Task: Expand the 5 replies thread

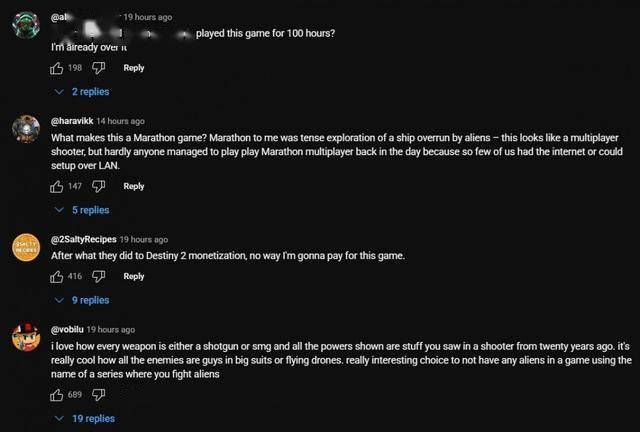Action: coord(82,210)
